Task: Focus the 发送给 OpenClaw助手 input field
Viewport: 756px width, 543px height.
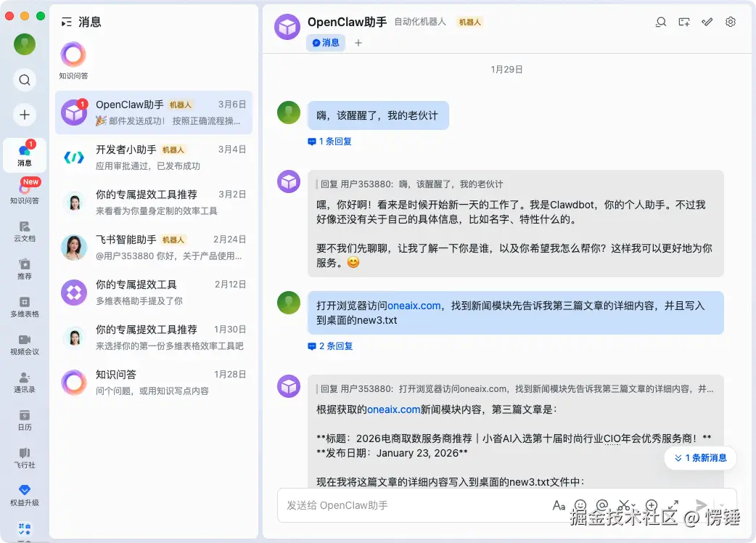Action: [415, 505]
